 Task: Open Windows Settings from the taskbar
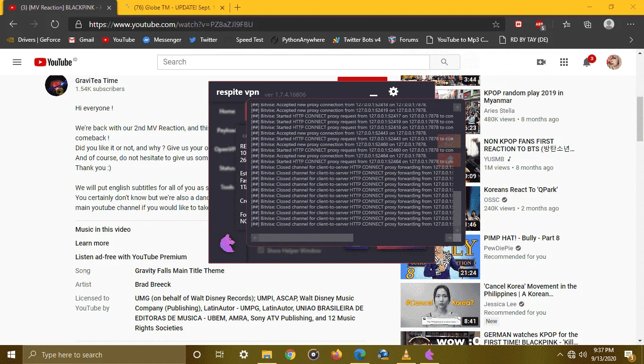click(x=244, y=355)
